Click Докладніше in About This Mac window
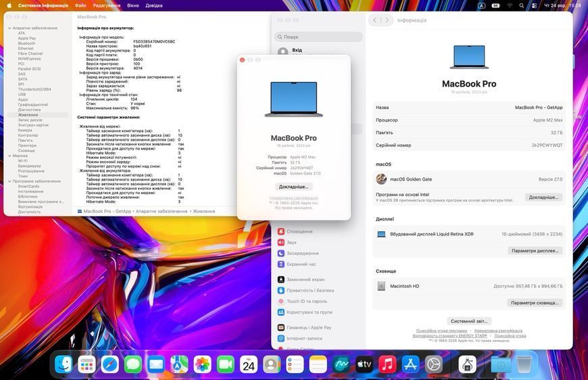This screenshot has width=588, height=380. 293,187
